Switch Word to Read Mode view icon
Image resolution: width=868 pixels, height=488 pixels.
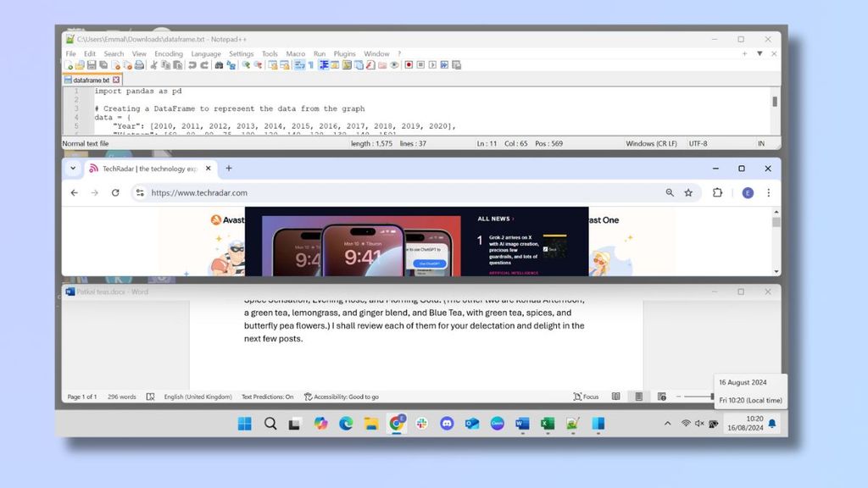click(615, 396)
